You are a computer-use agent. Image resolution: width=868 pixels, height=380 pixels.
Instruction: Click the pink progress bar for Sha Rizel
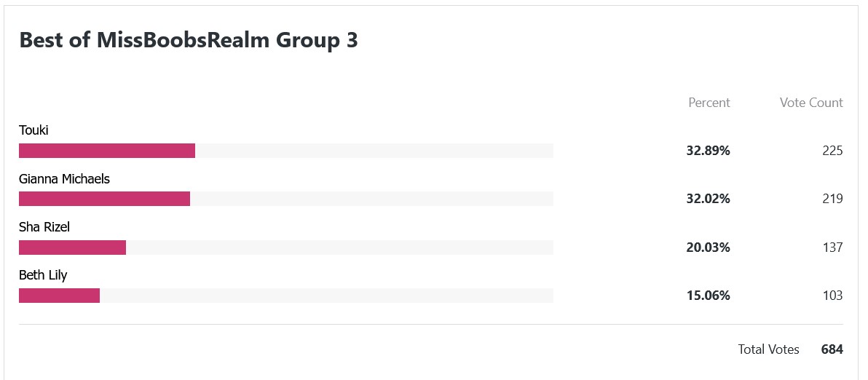72,248
